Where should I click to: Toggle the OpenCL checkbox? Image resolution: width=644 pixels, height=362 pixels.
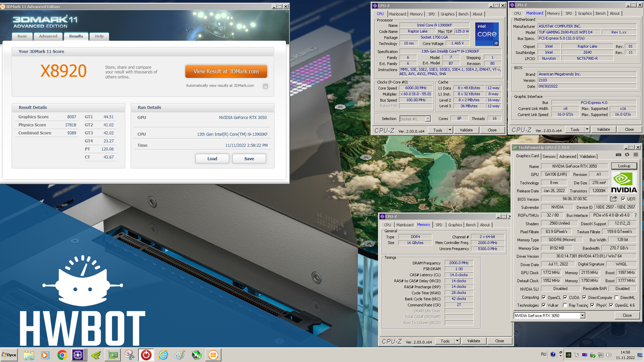pyautogui.click(x=544, y=297)
